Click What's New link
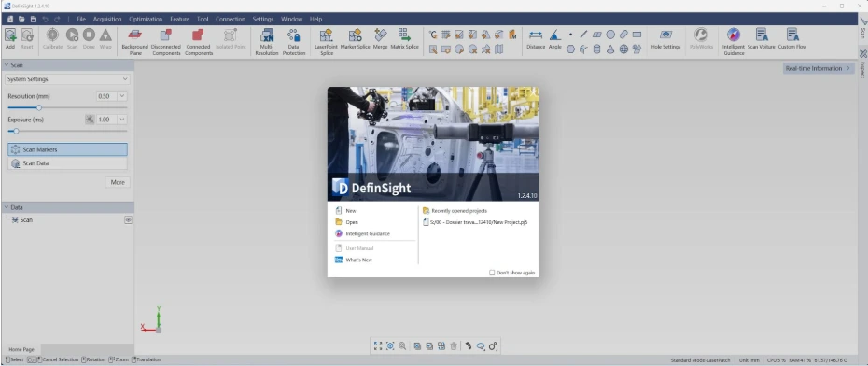868x366 pixels. pyautogui.click(x=358, y=260)
